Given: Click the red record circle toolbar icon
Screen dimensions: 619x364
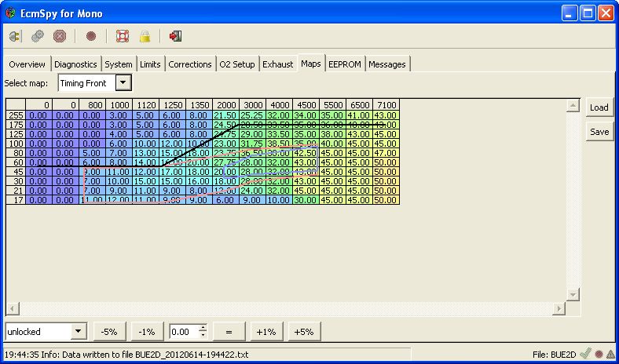Looking at the screenshot, I should [x=91, y=36].
